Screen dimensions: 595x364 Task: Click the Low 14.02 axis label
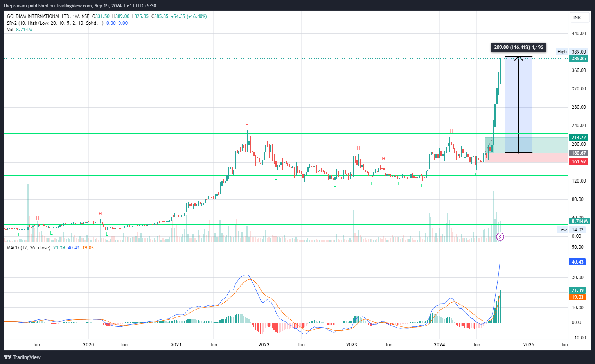coord(571,230)
